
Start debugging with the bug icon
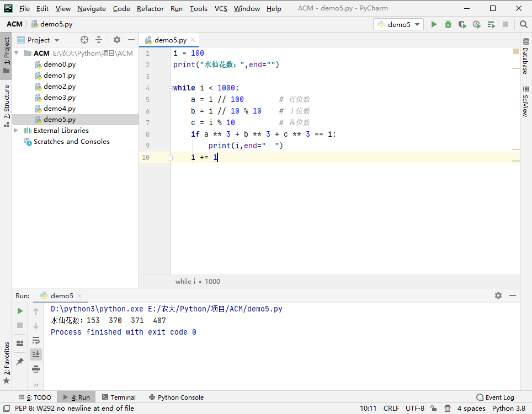tap(448, 24)
